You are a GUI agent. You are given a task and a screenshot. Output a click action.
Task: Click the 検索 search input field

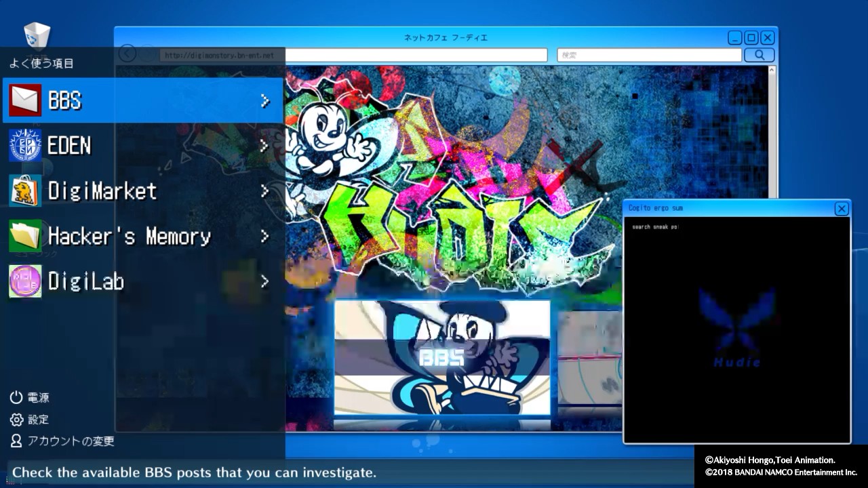[x=649, y=55]
